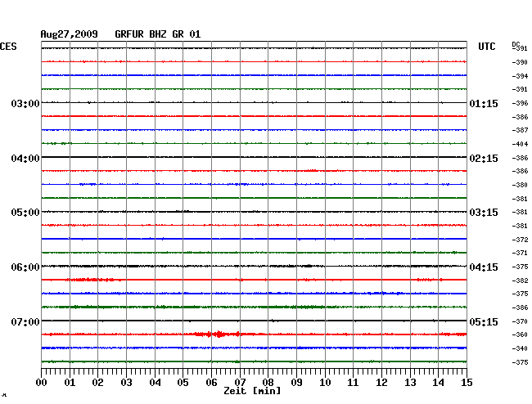The height and width of the screenshot is (404, 532).
Task: Select the DC offset value -360
Action: tap(520, 334)
